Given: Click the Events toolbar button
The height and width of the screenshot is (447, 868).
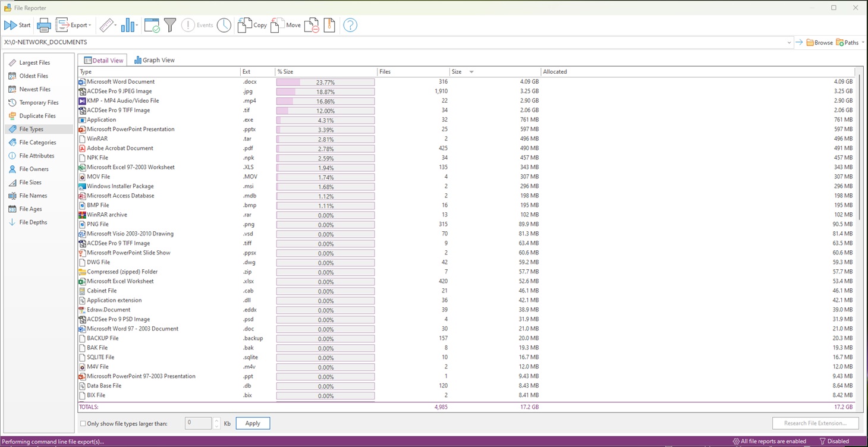Looking at the screenshot, I should (197, 25).
